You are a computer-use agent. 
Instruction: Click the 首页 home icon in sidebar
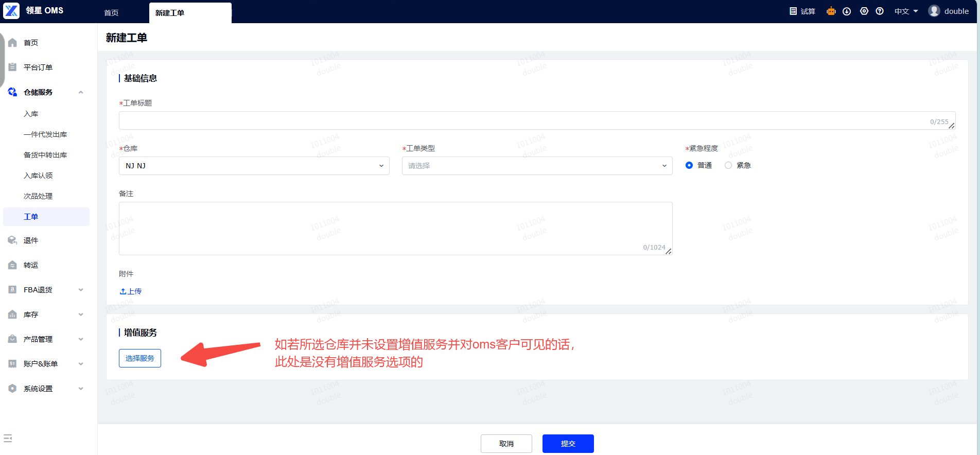click(13, 43)
